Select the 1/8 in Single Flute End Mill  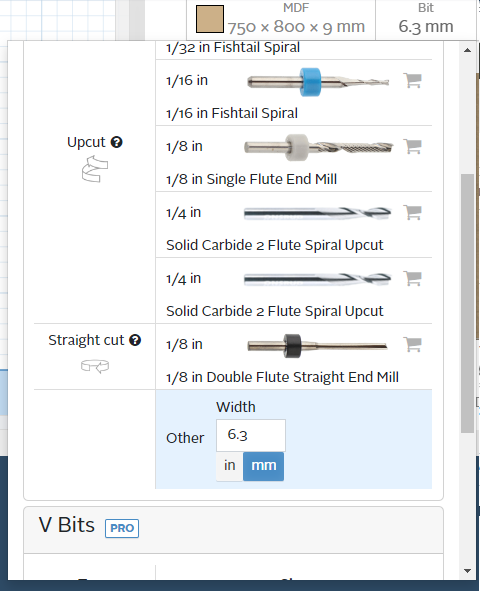[294, 159]
